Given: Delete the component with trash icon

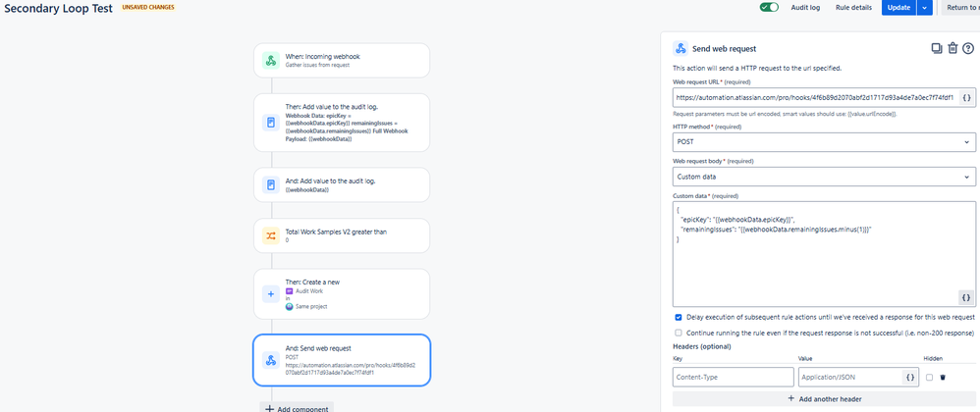Looking at the screenshot, I should (953, 49).
